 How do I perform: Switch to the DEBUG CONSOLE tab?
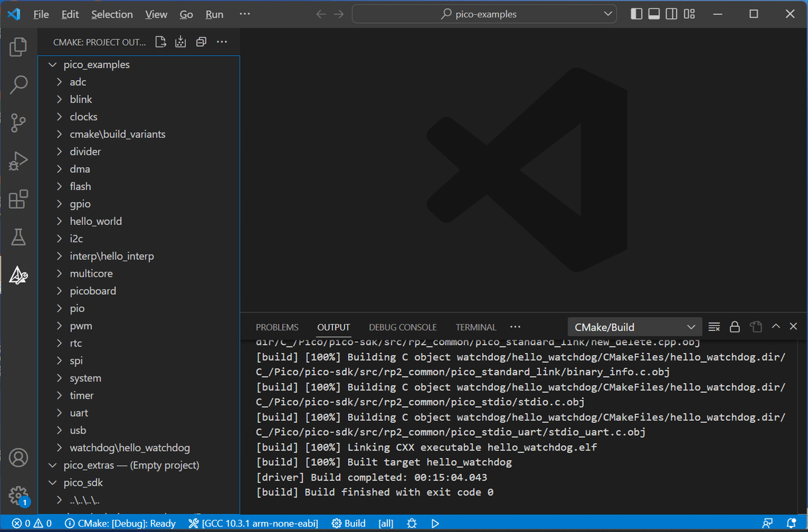403,327
